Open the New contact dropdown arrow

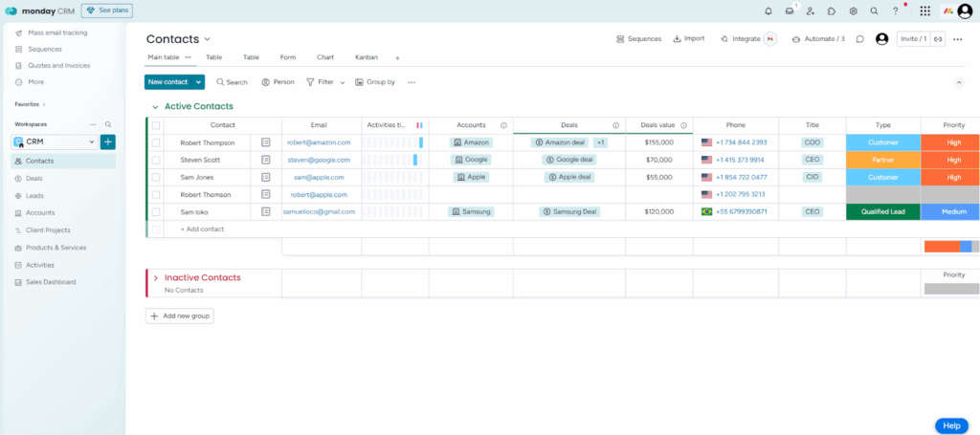199,82
